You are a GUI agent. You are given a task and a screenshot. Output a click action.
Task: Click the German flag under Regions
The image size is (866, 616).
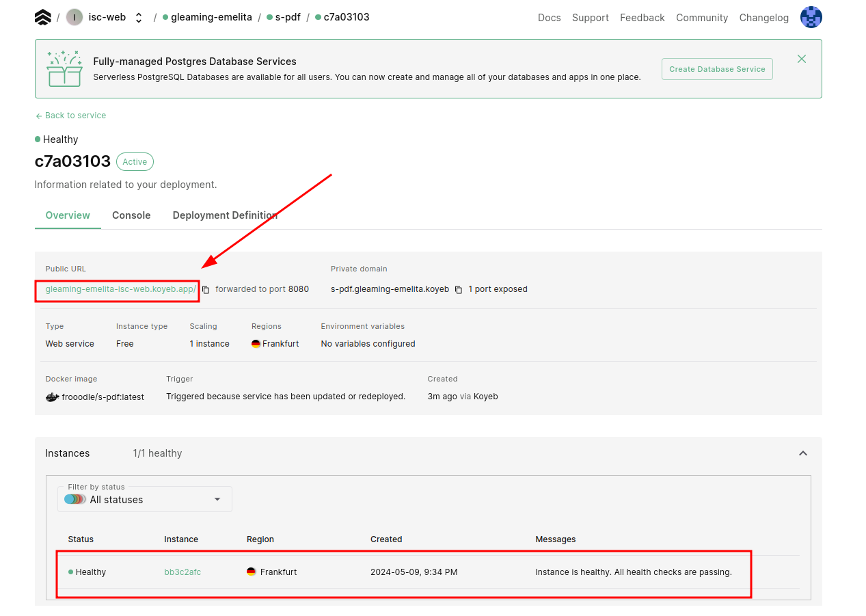pyautogui.click(x=256, y=344)
